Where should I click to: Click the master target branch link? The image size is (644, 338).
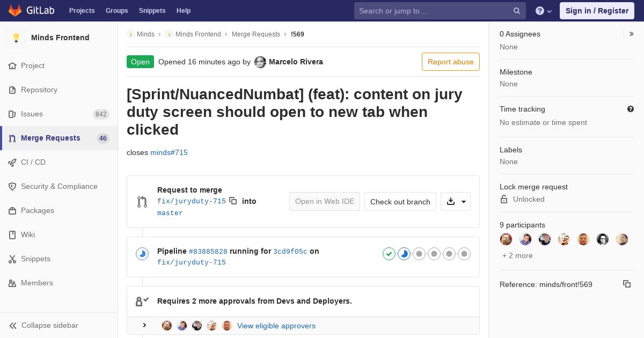[170, 213]
